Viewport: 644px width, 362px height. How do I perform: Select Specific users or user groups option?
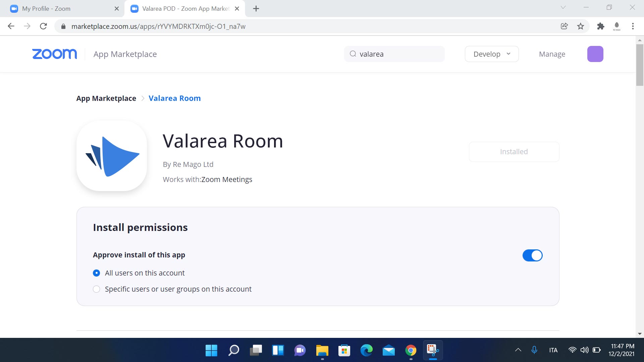tap(96, 289)
